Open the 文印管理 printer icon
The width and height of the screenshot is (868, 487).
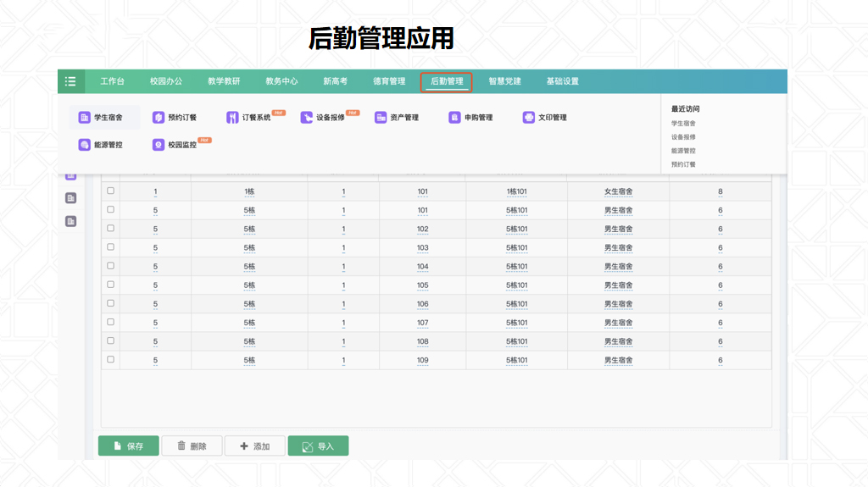point(529,118)
